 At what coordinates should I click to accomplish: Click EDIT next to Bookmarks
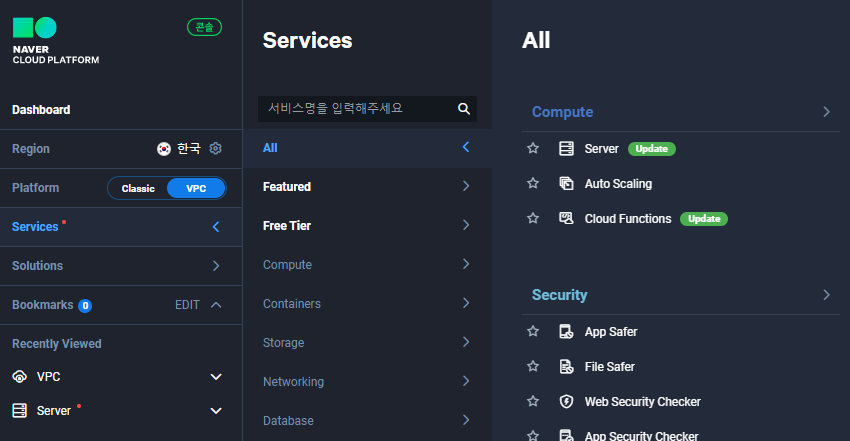click(x=187, y=305)
